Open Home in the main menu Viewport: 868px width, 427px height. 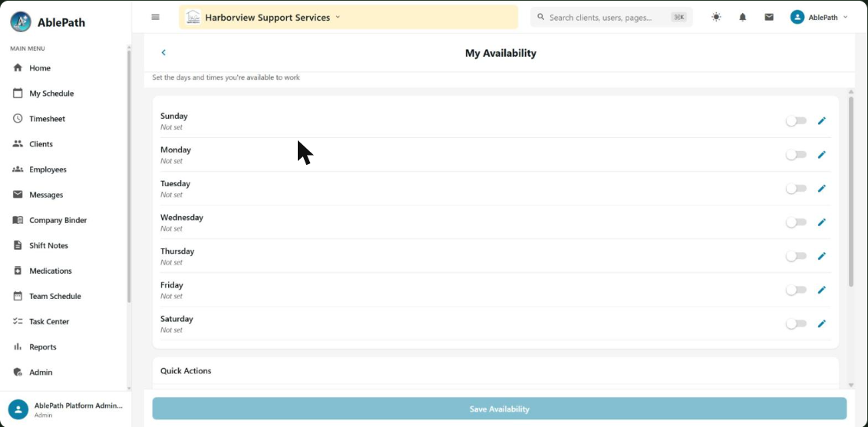point(64,68)
